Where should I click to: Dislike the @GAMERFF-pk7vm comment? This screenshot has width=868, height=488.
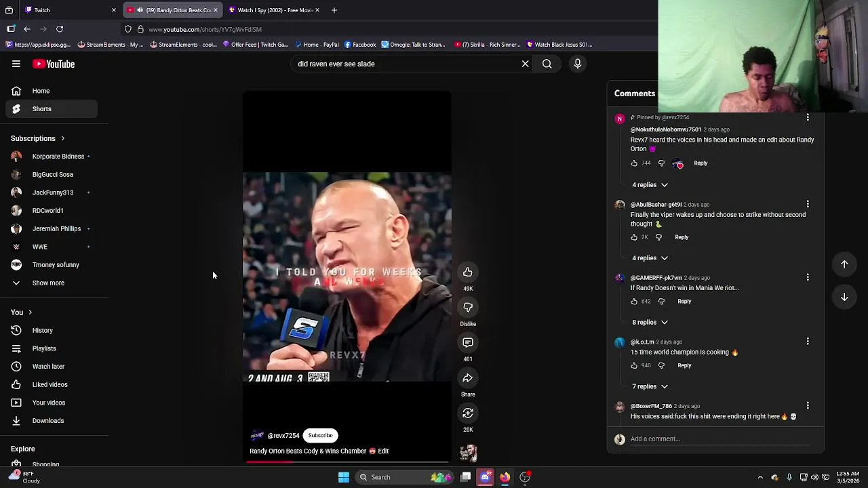pyautogui.click(x=661, y=301)
